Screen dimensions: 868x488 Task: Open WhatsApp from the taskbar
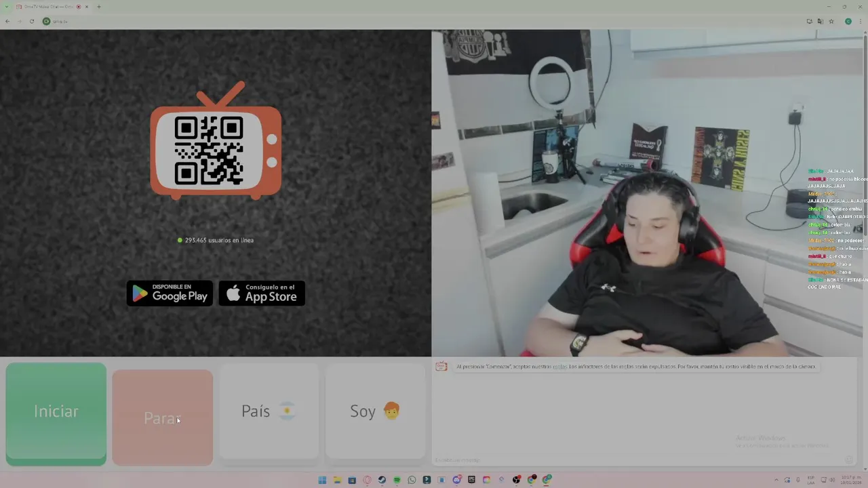pos(412,480)
